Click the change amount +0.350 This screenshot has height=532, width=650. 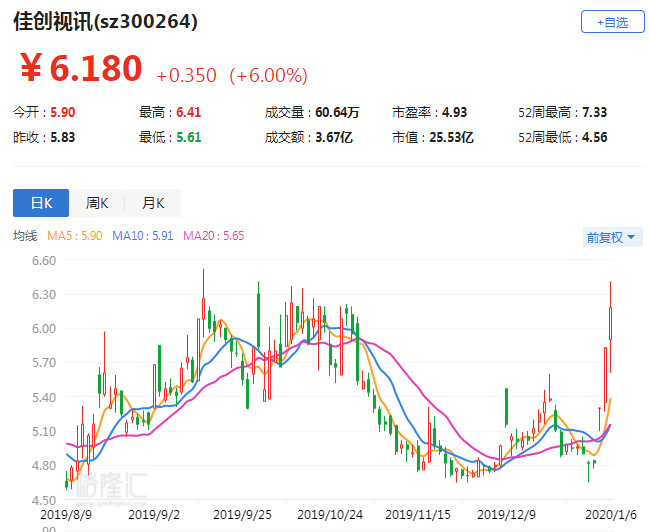tap(186, 76)
